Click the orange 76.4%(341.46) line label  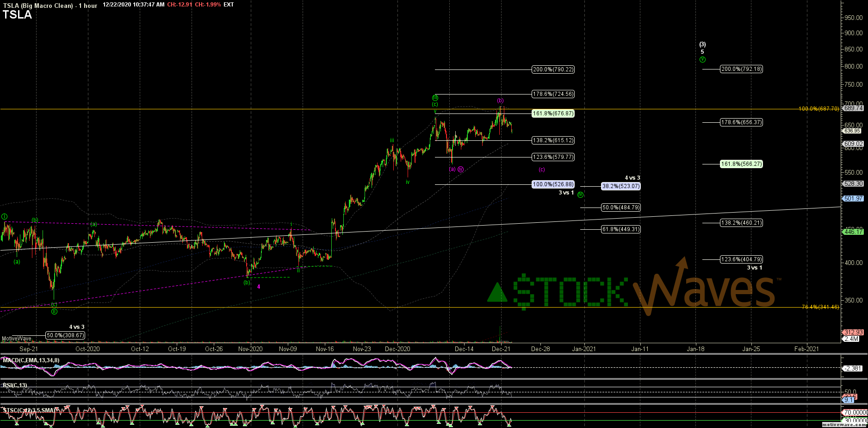click(x=820, y=307)
